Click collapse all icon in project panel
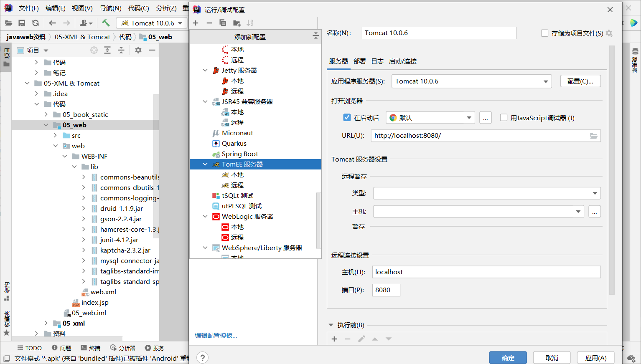The image size is (641, 364). coord(121,50)
